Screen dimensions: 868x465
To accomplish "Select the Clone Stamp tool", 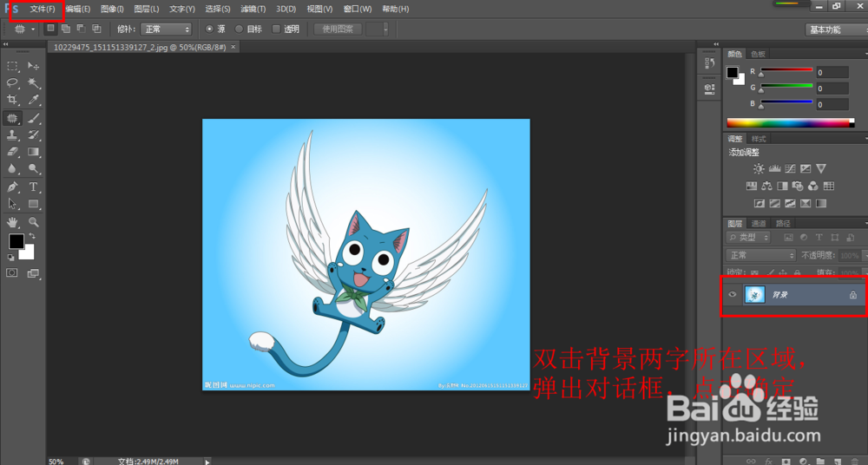I will tap(12, 134).
